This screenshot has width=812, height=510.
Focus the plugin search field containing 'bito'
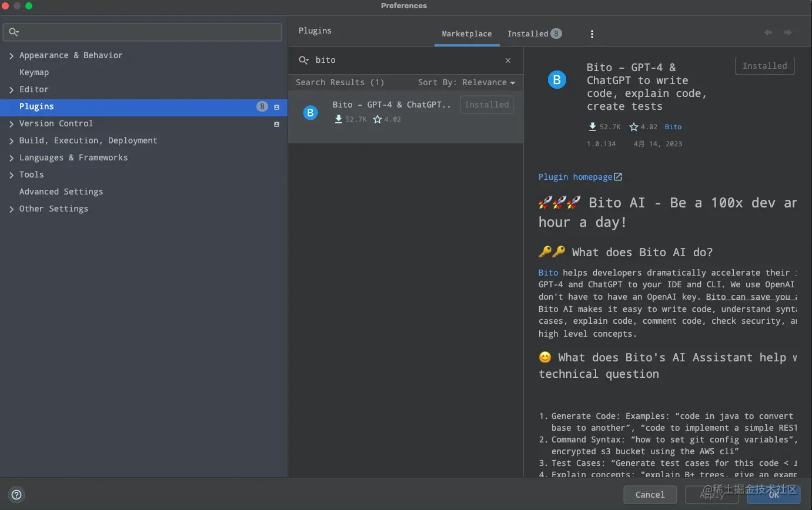point(406,61)
